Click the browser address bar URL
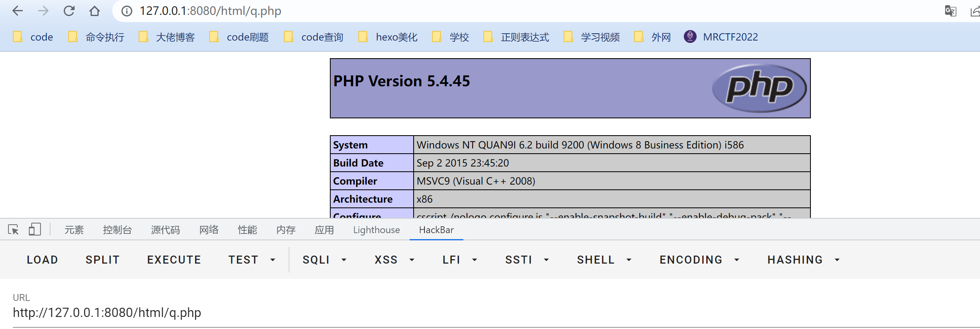This screenshot has width=980, height=329. click(x=210, y=11)
